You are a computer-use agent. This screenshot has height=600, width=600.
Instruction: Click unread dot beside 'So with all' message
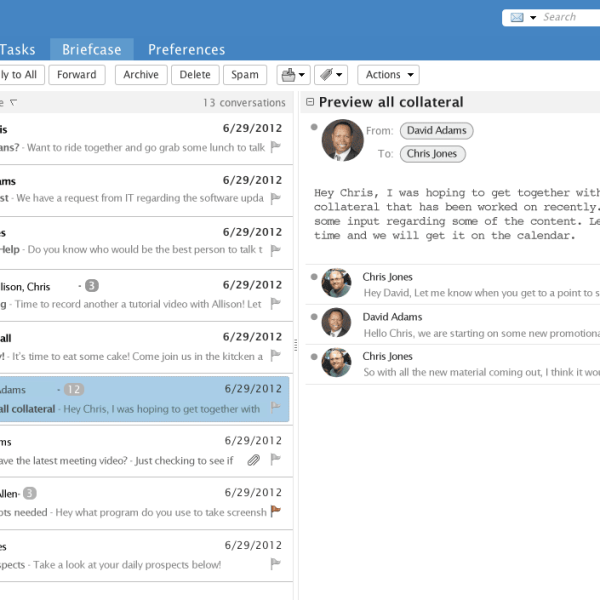click(x=314, y=357)
